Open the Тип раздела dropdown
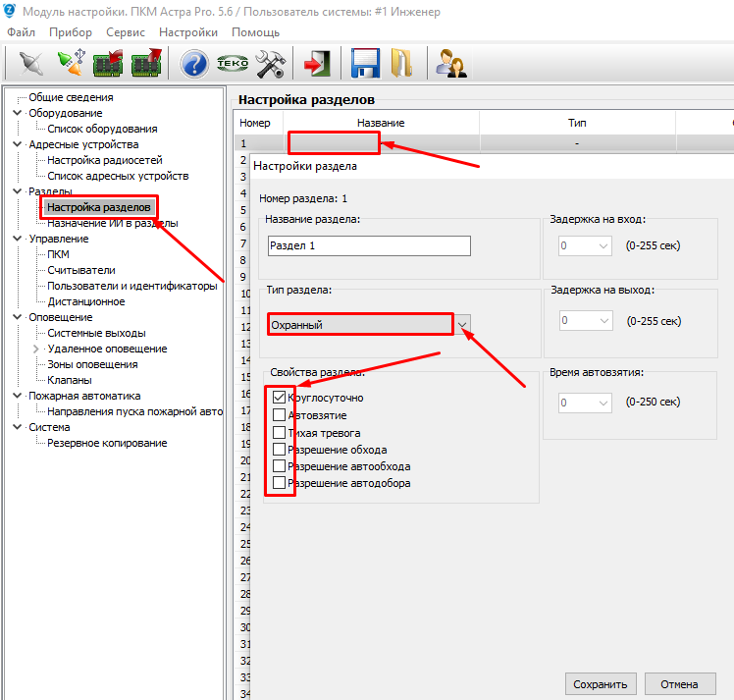This screenshot has width=734, height=700. 462,324
